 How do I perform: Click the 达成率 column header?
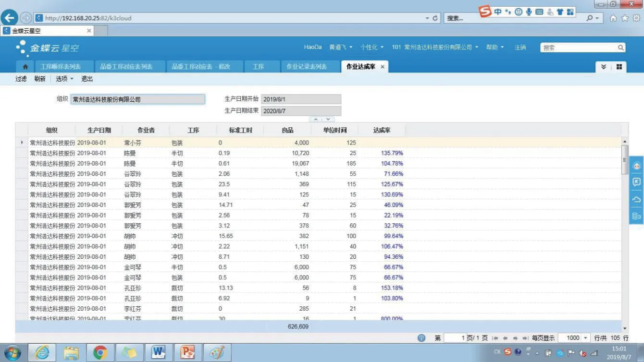click(382, 130)
